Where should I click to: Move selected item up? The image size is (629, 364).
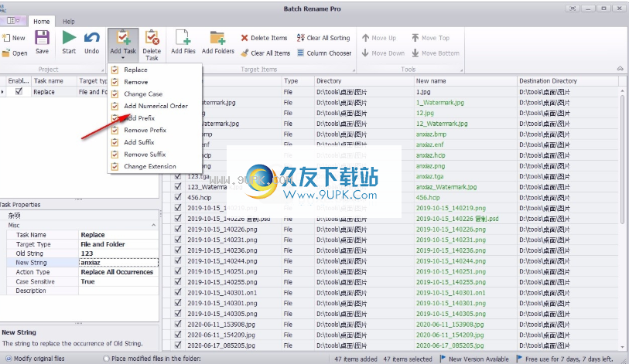coord(378,38)
